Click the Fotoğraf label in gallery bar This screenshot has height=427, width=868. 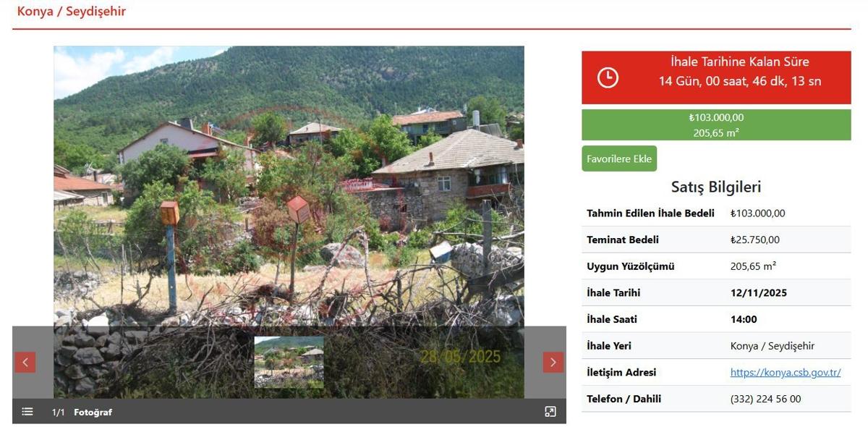tap(93, 413)
